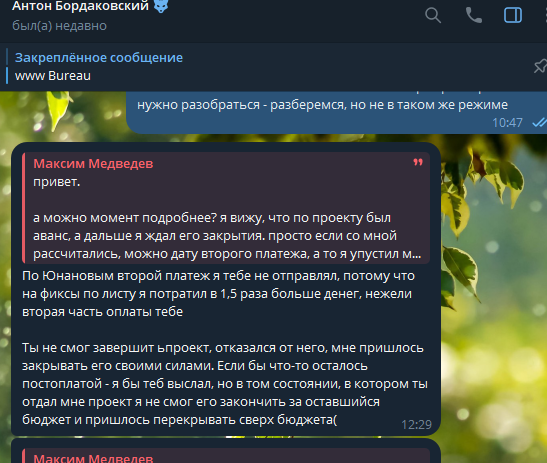Click the был(а) недавно status text

[59, 26]
